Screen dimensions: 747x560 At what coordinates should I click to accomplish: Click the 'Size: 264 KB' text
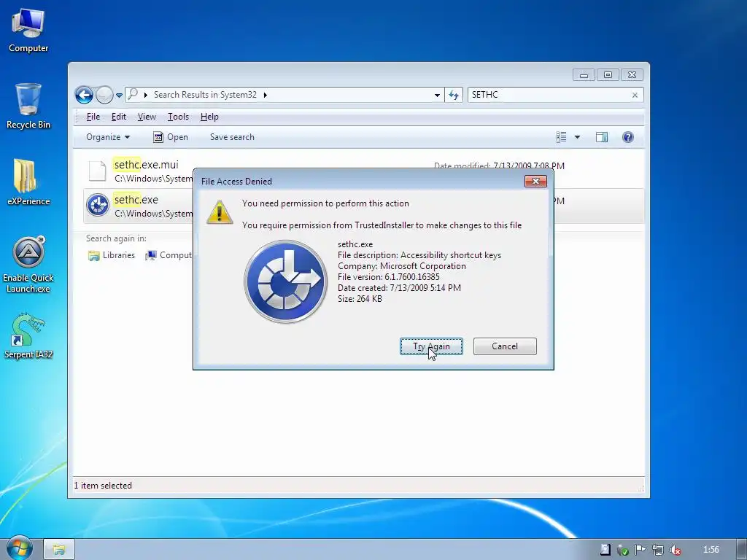[x=360, y=298]
